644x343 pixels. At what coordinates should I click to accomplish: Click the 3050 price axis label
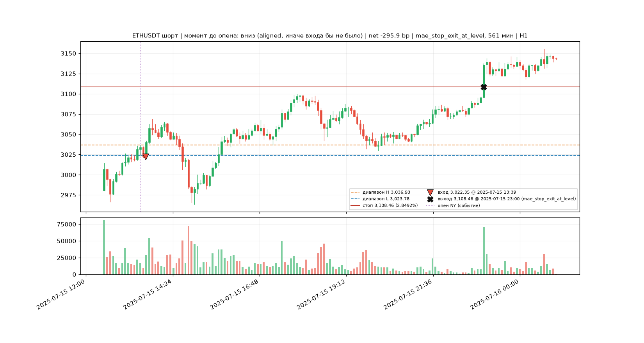pos(68,135)
